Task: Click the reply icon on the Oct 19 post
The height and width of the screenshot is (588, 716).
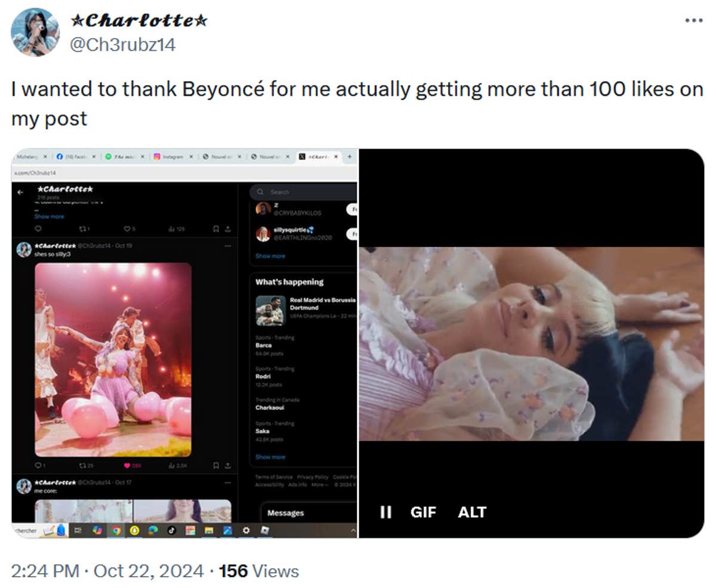Action: (x=37, y=466)
